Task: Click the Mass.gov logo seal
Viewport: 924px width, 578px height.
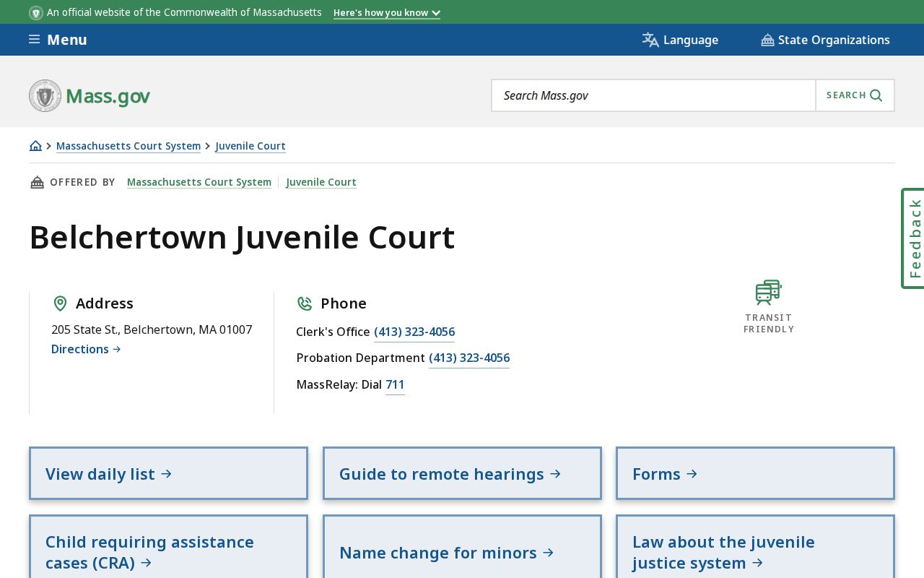Action: click(x=45, y=95)
